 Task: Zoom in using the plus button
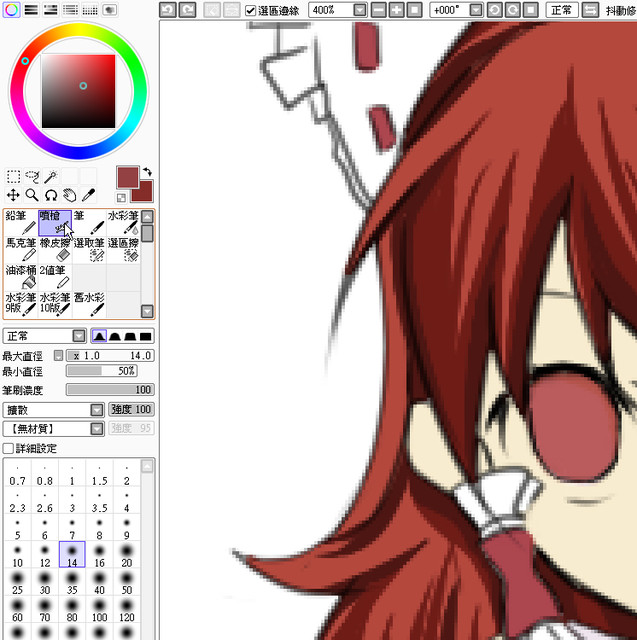397,10
